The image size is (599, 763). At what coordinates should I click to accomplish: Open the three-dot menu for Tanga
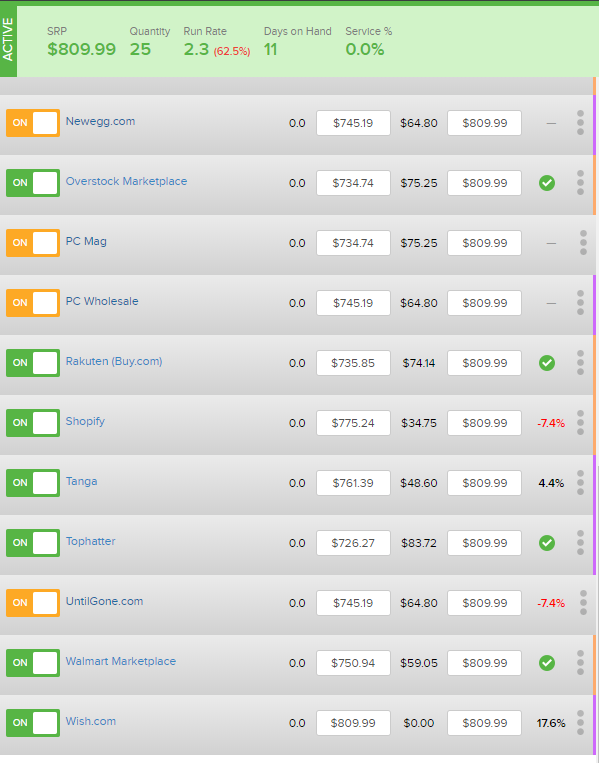pos(580,483)
